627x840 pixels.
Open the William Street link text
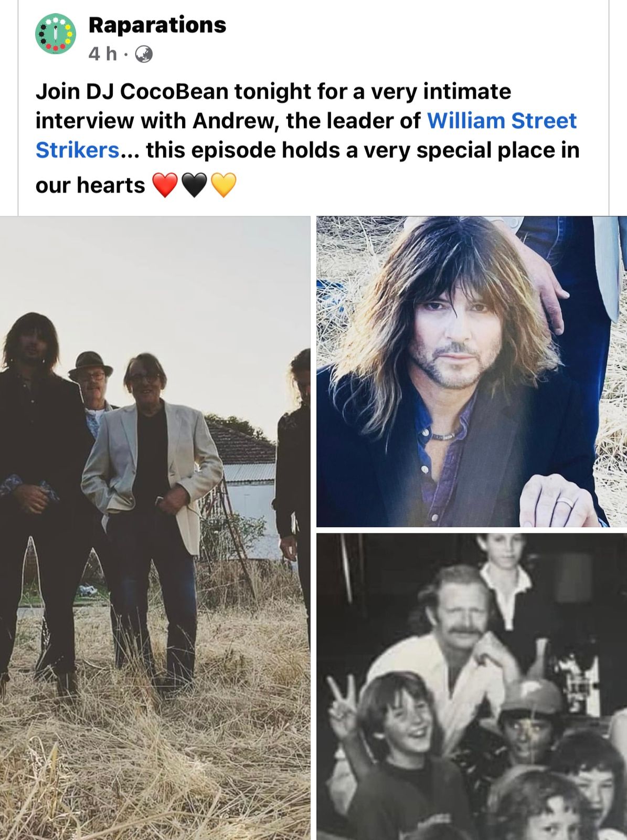502,121
